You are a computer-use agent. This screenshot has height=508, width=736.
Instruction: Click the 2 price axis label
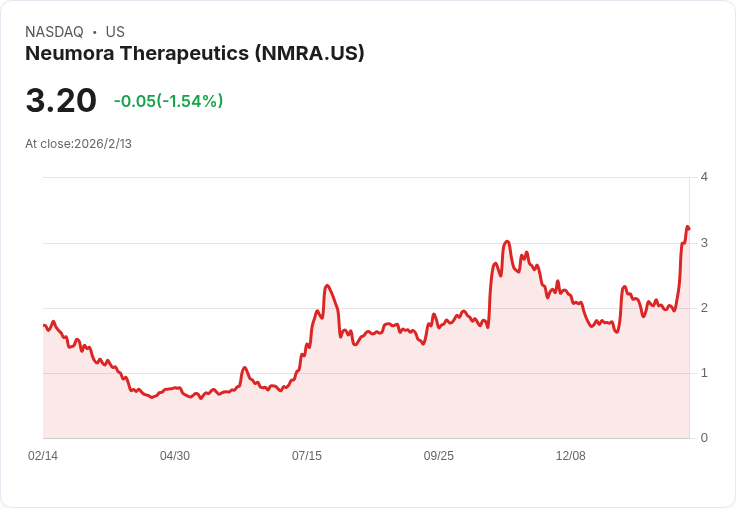click(704, 308)
